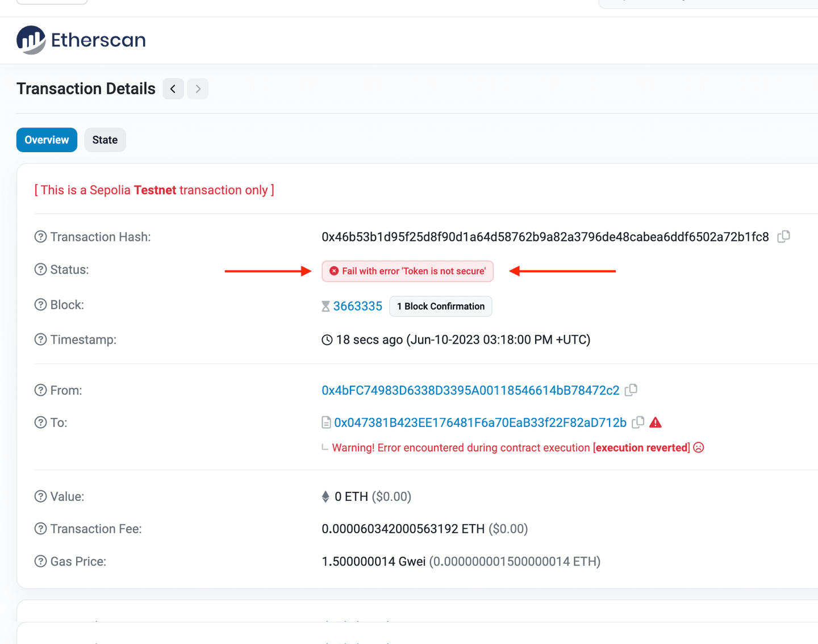Click help icon beside Status label
Viewport: 818px width, 644px height.
point(40,270)
